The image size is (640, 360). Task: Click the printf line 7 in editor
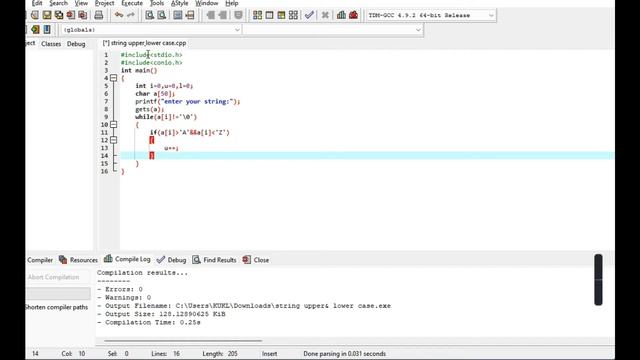(188, 101)
